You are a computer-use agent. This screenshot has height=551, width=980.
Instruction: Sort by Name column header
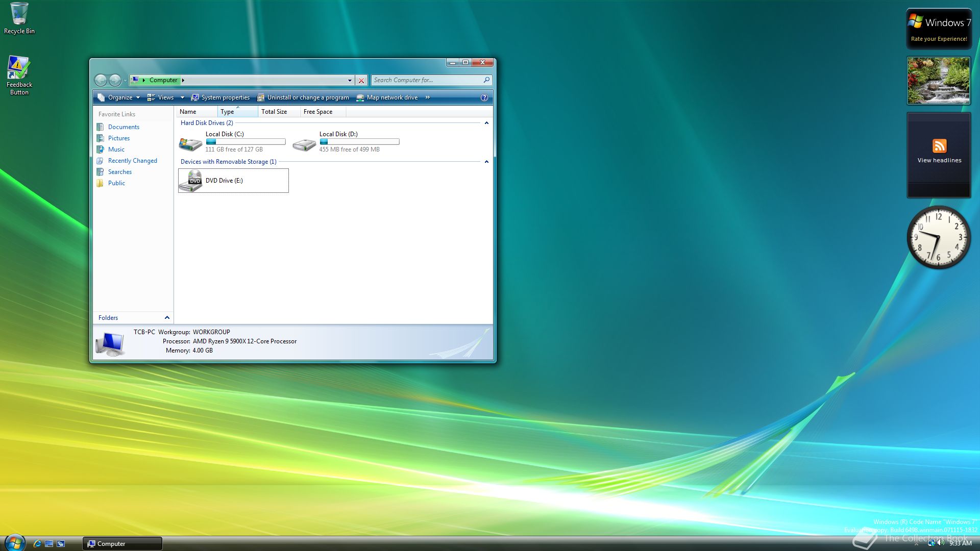coord(197,112)
